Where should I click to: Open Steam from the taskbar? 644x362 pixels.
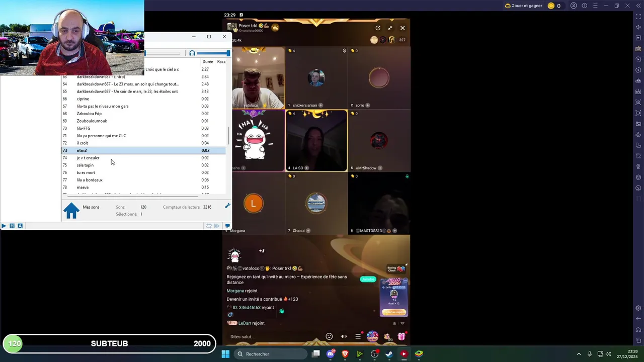pyautogui.click(x=389, y=354)
